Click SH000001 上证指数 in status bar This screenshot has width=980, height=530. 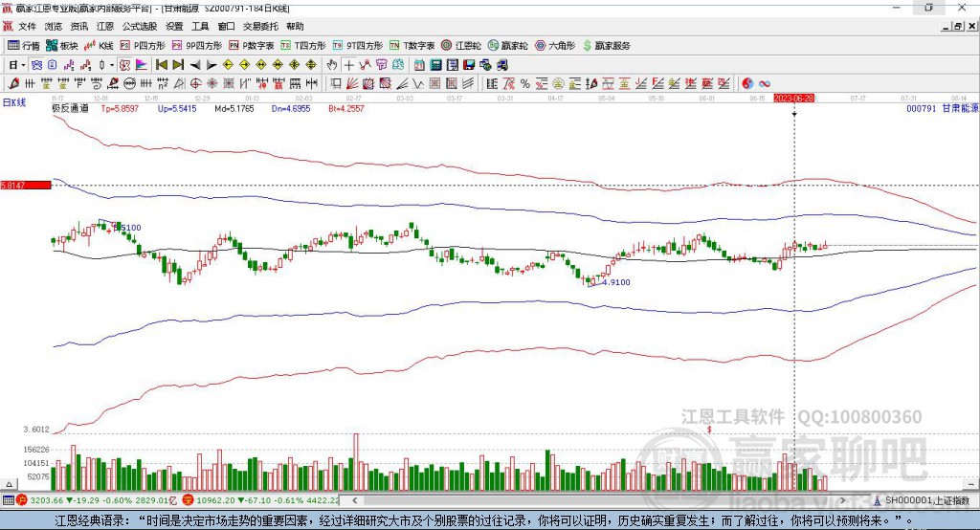926,500
